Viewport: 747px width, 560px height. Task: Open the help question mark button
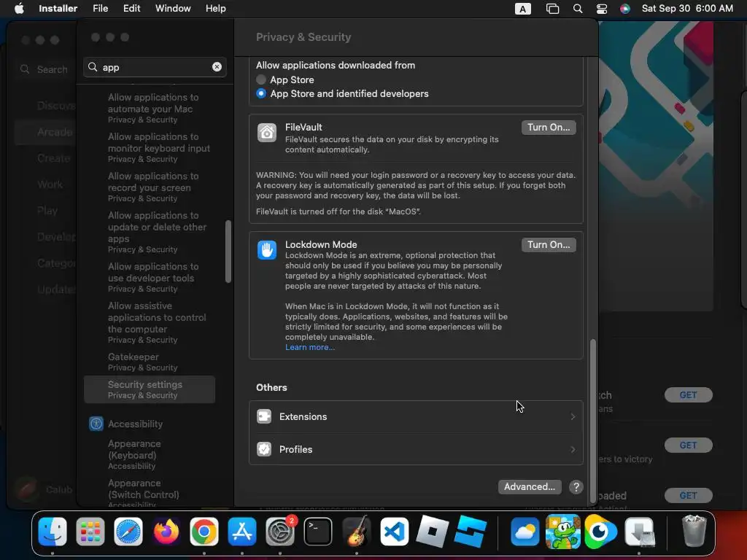tap(576, 487)
